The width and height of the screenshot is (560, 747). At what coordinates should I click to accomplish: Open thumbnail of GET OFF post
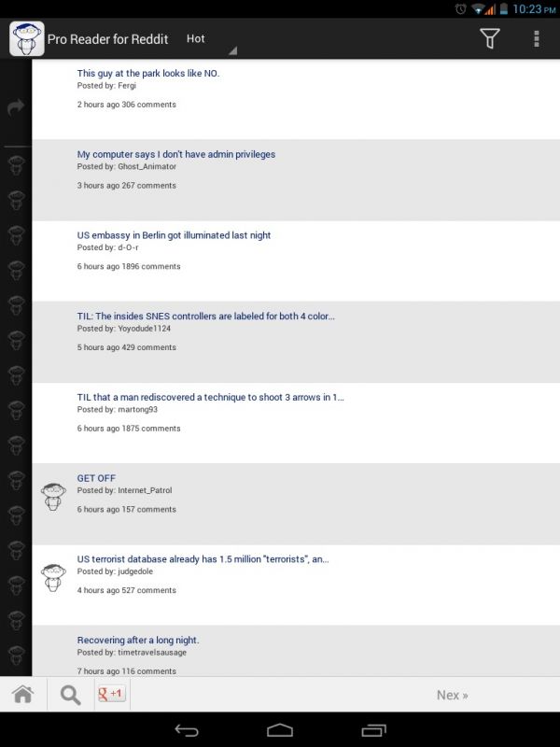tap(53, 497)
